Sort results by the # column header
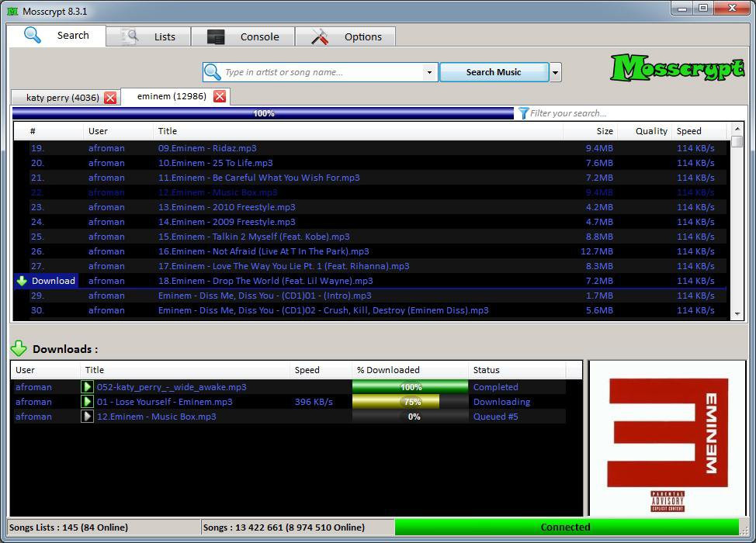 48,131
